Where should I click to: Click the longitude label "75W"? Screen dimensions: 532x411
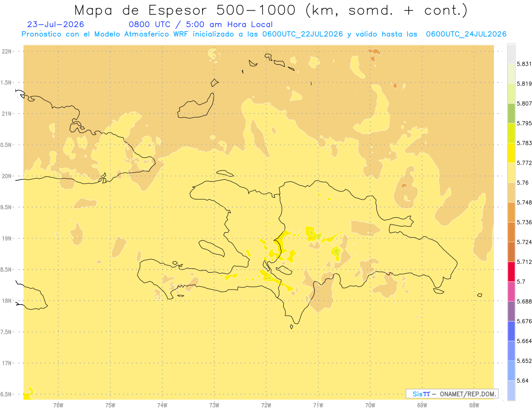[x=110, y=405]
